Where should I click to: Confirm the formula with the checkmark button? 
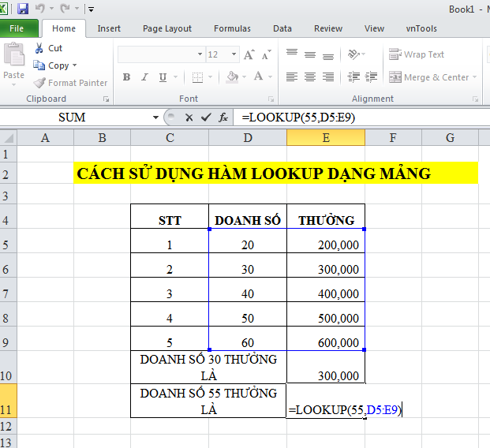point(206,118)
